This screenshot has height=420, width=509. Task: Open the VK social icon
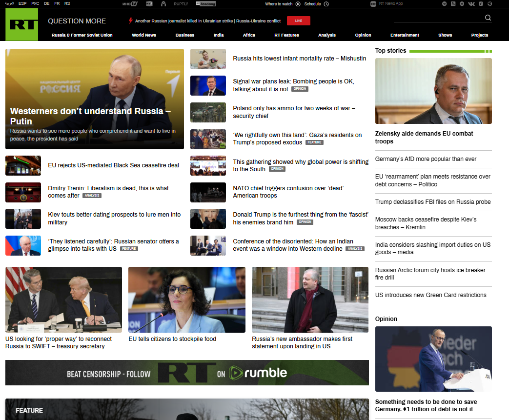click(471, 4)
